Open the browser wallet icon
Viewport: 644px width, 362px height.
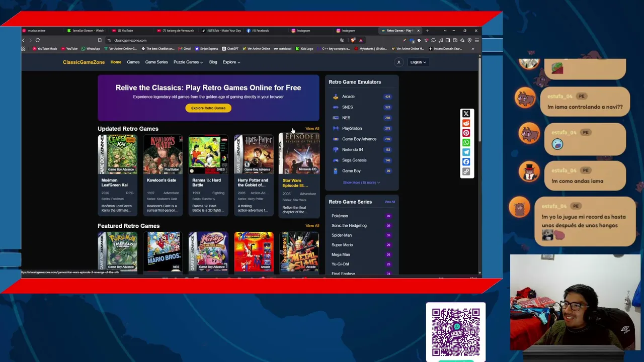point(455,40)
